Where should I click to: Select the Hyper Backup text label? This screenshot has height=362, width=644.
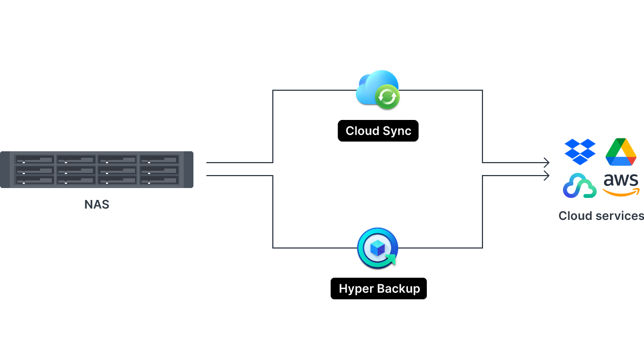pos(379,289)
